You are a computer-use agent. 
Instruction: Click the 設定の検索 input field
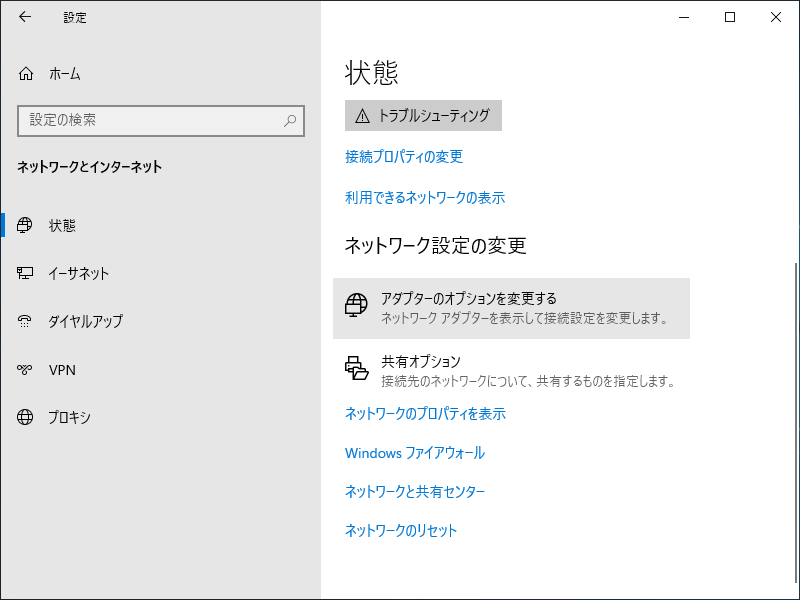(161, 121)
